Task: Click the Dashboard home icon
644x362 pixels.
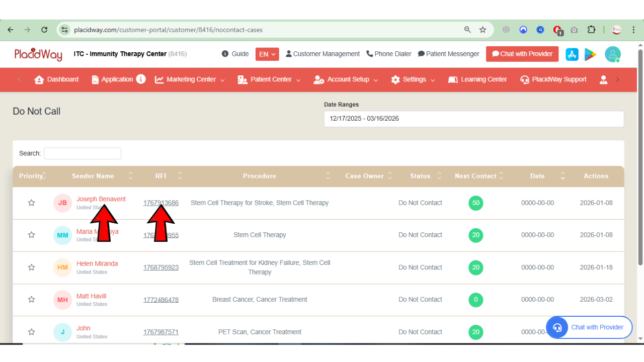Action: pyautogui.click(x=39, y=80)
